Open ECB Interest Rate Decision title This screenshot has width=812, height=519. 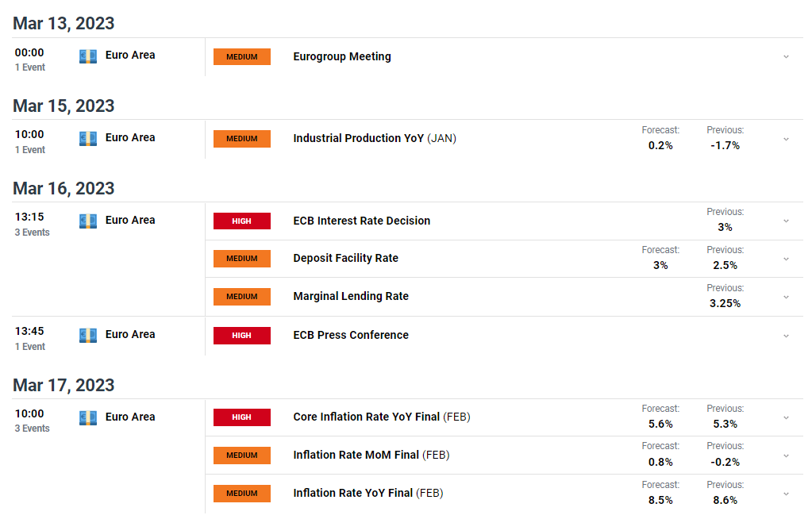tap(361, 221)
